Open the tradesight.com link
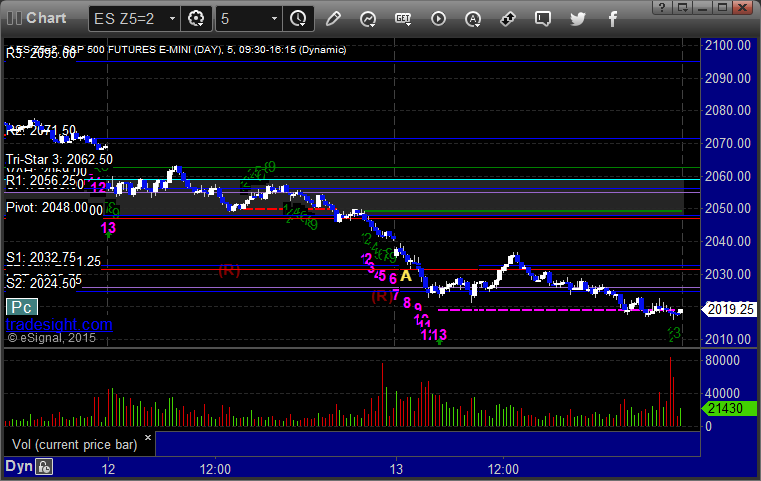The width and height of the screenshot is (761, 481). pyautogui.click(x=59, y=324)
